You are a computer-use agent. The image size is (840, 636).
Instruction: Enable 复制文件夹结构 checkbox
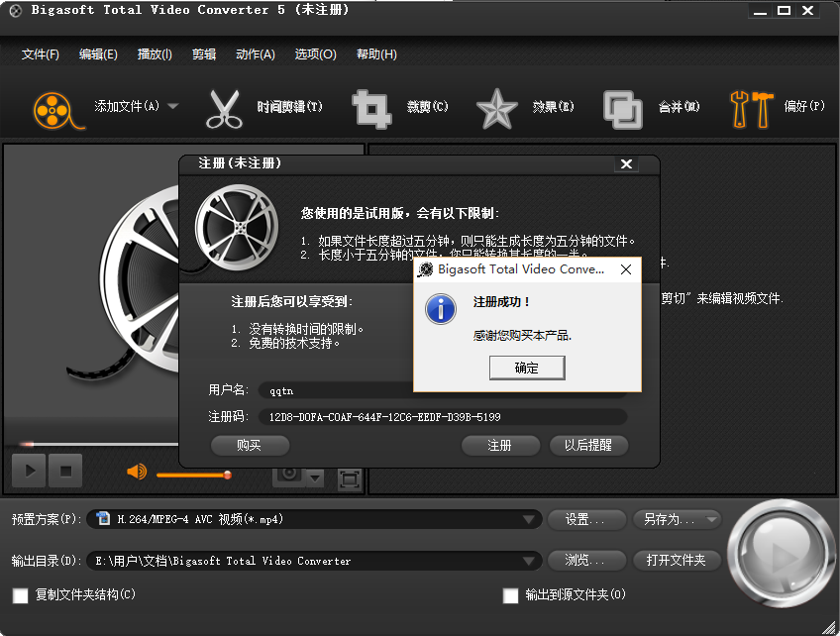[x=20, y=595]
